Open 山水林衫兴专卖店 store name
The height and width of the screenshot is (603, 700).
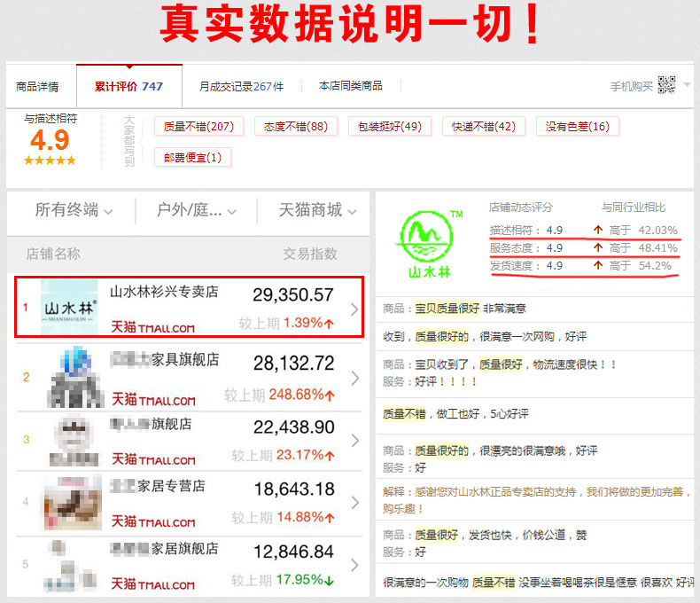(x=164, y=291)
